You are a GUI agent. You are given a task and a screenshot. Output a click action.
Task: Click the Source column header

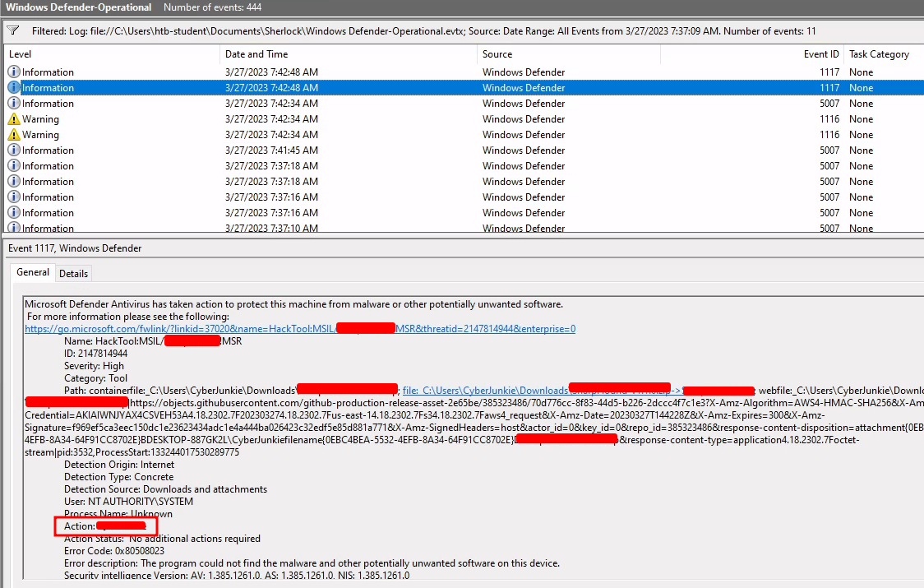pyautogui.click(x=497, y=54)
